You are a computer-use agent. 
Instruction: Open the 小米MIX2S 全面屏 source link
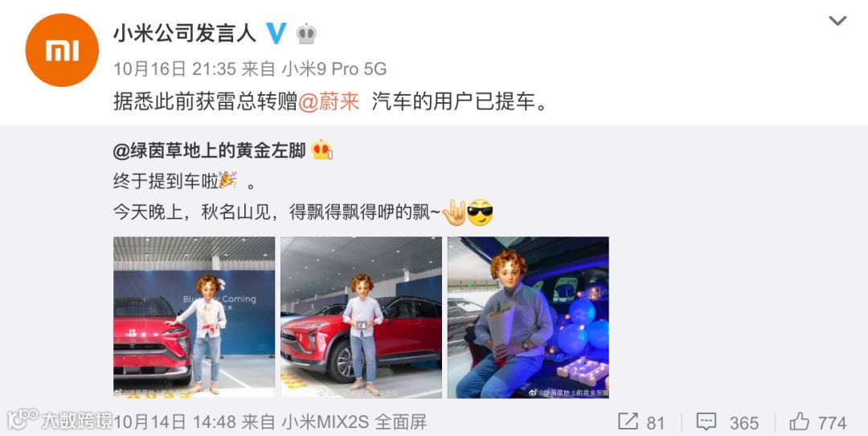click(x=354, y=422)
